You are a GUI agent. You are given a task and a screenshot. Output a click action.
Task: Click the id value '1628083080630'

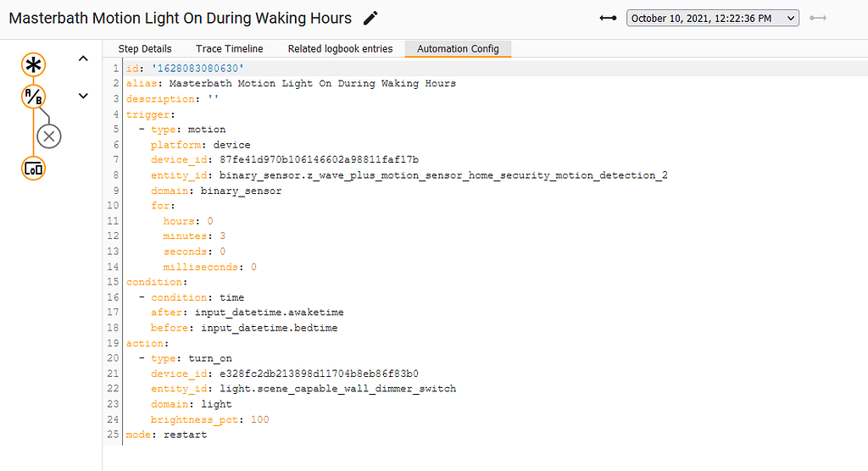pyautogui.click(x=197, y=68)
